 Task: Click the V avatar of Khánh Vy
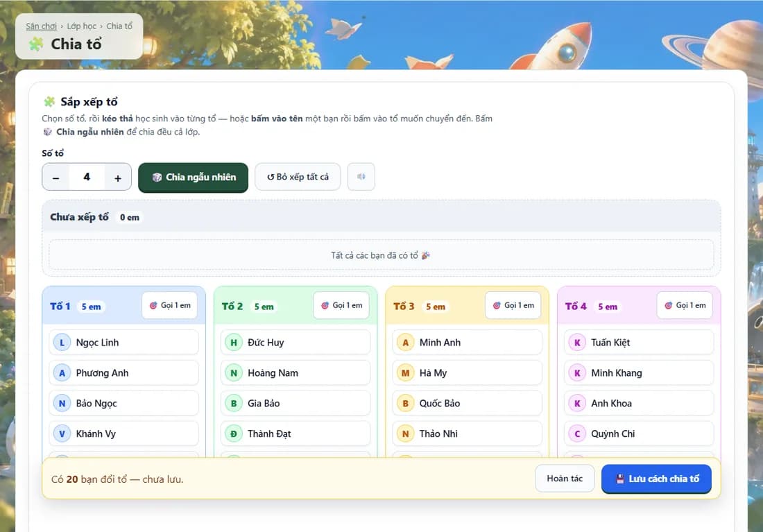click(62, 434)
